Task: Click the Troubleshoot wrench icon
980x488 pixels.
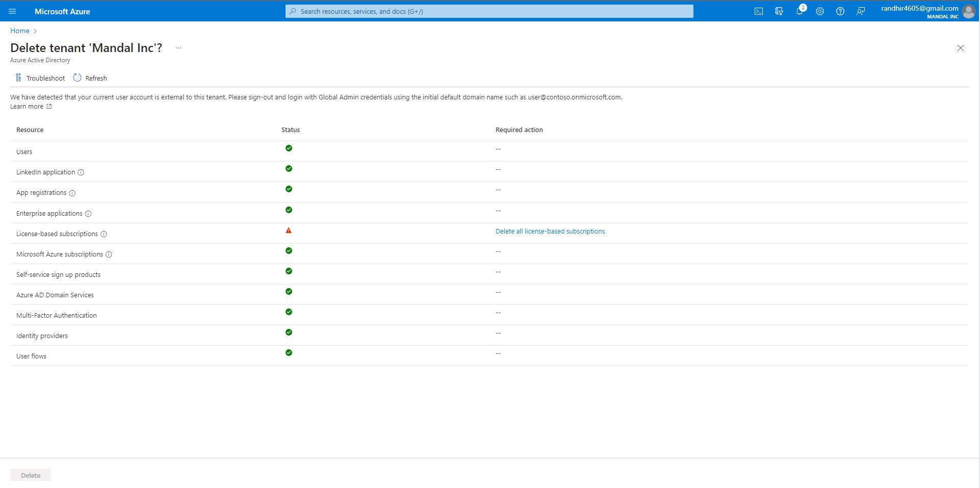Action: coord(18,78)
